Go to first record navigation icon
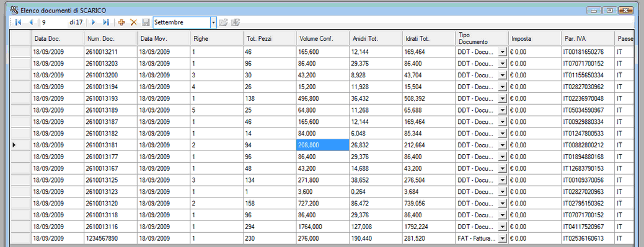 point(17,22)
